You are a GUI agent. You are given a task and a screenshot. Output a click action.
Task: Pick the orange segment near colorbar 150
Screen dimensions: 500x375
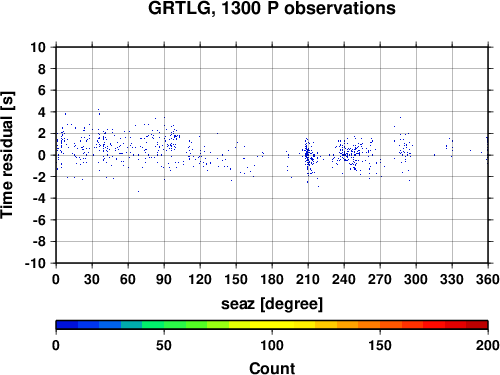point(380,324)
